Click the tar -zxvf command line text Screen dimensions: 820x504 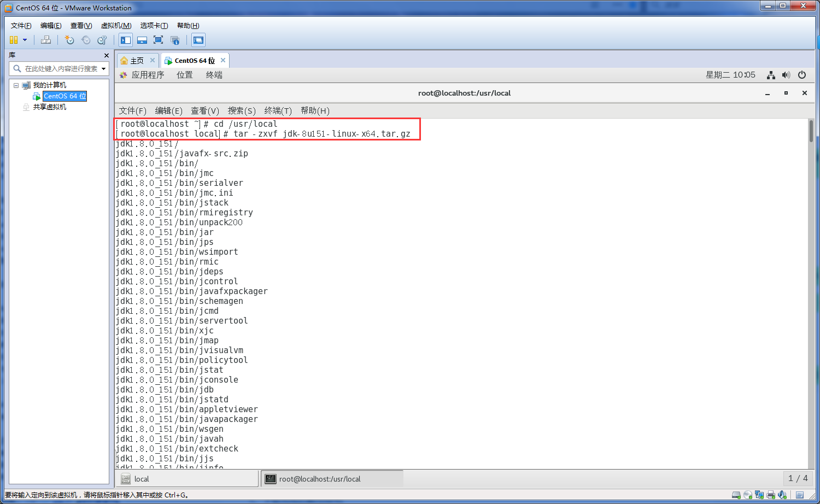(x=322, y=134)
